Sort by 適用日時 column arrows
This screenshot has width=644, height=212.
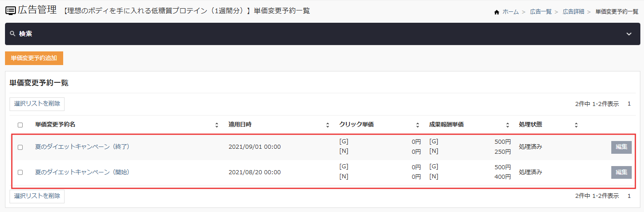328,125
